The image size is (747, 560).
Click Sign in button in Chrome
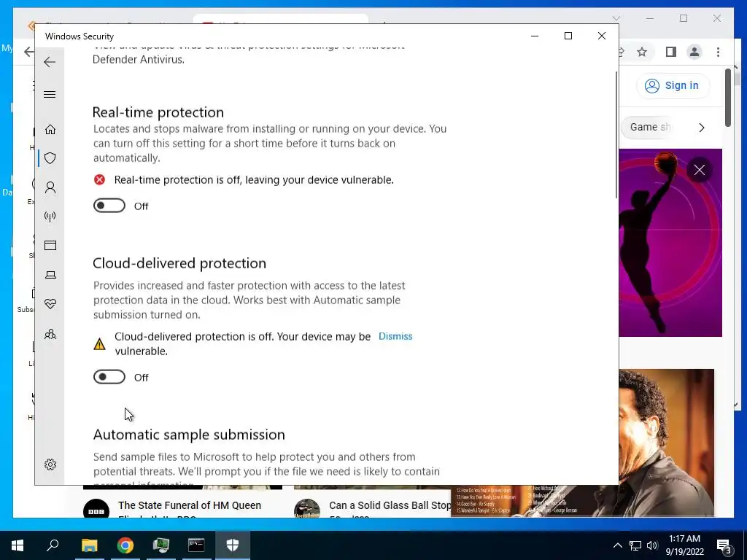click(673, 86)
